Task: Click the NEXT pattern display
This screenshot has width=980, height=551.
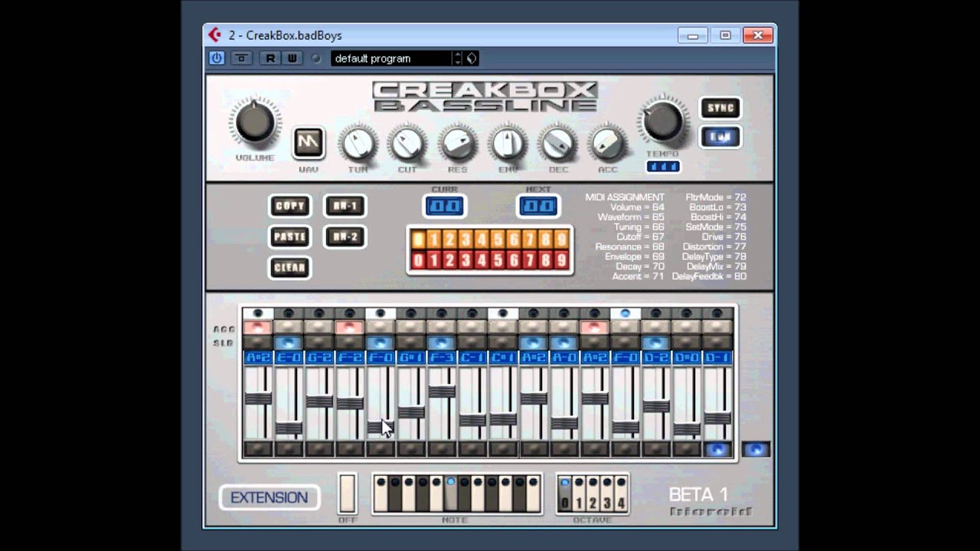Action: pos(538,206)
